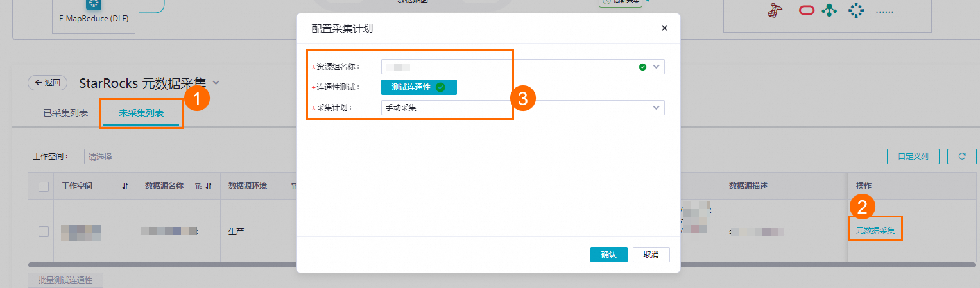Image resolution: width=980 pixels, height=288 pixels.
Task: Click the 测试连通性 button
Action: coord(418,87)
